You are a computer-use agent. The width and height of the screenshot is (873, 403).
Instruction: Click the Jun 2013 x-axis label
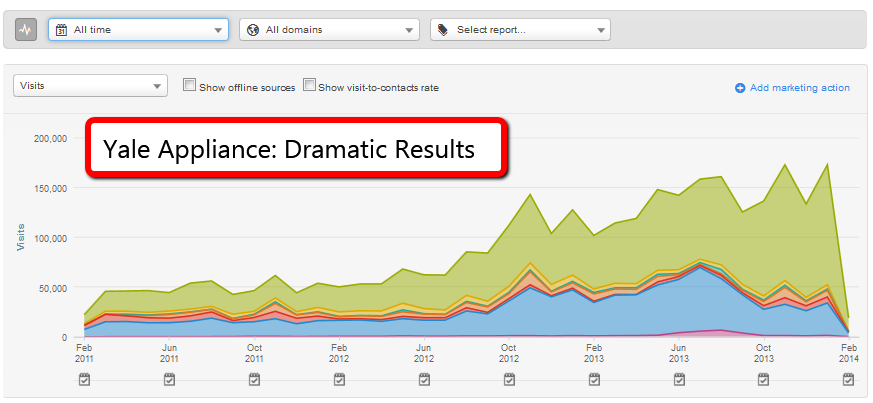click(679, 353)
